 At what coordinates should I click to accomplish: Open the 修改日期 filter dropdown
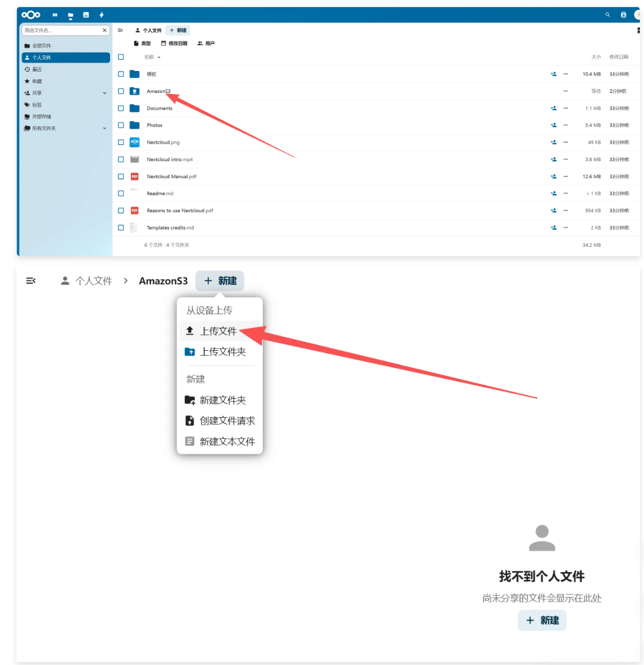click(x=174, y=43)
